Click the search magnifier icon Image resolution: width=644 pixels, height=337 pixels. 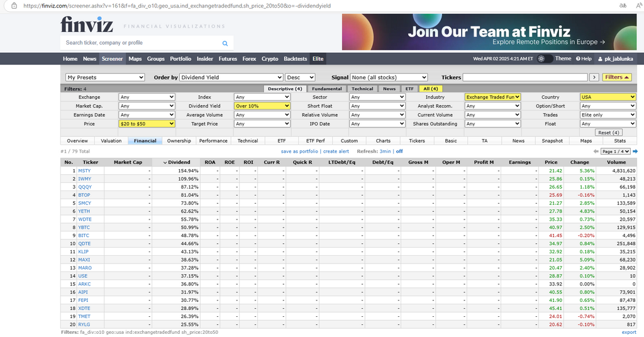225,43
